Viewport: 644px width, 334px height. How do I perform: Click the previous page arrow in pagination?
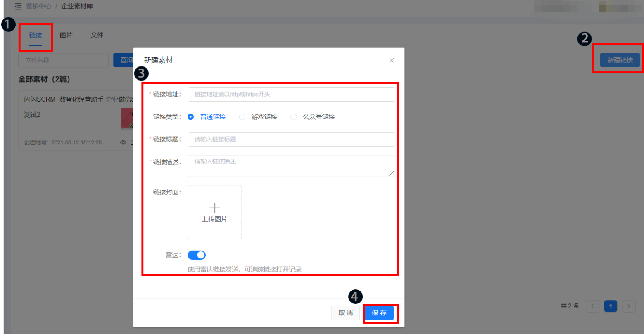(x=592, y=306)
